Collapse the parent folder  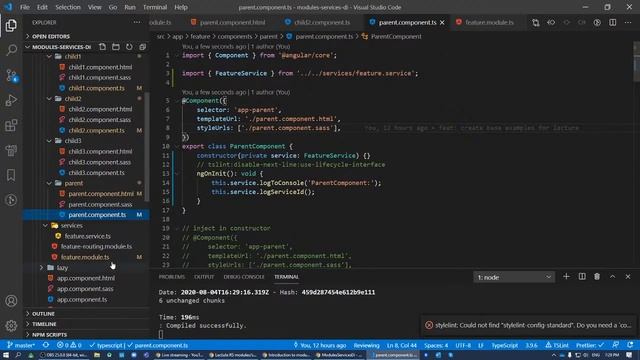73,183
